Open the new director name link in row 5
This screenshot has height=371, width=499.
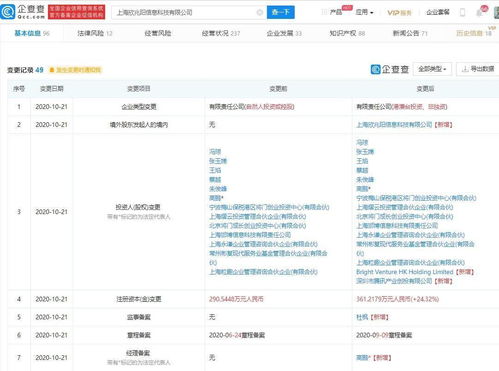point(362,317)
